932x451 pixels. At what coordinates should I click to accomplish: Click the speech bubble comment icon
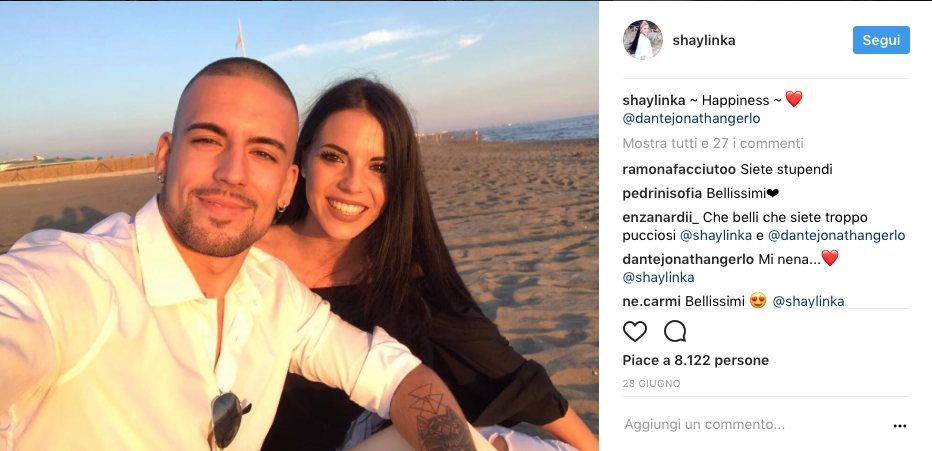(x=675, y=331)
